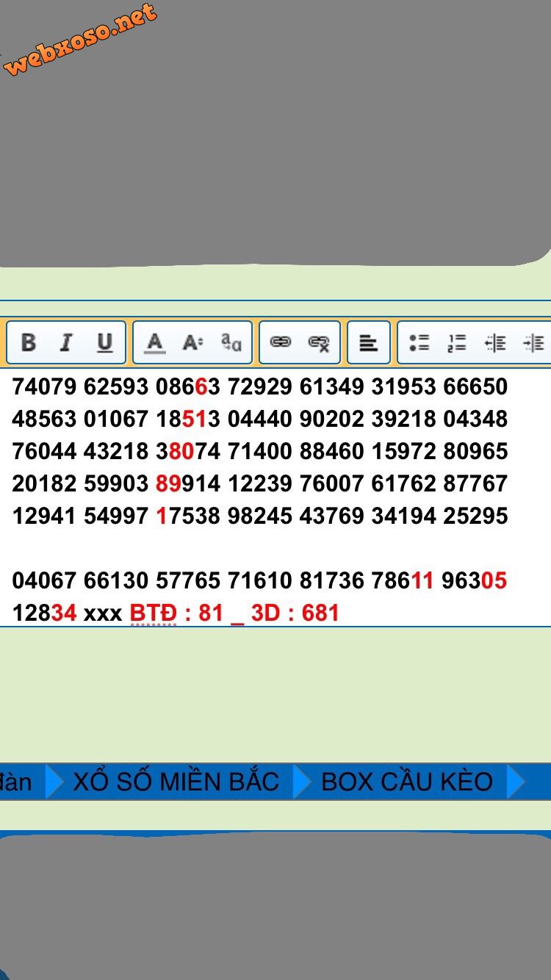The height and width of the screenshot is (980, 551).
Task: Open the font color picker
Action: (154, 342)
